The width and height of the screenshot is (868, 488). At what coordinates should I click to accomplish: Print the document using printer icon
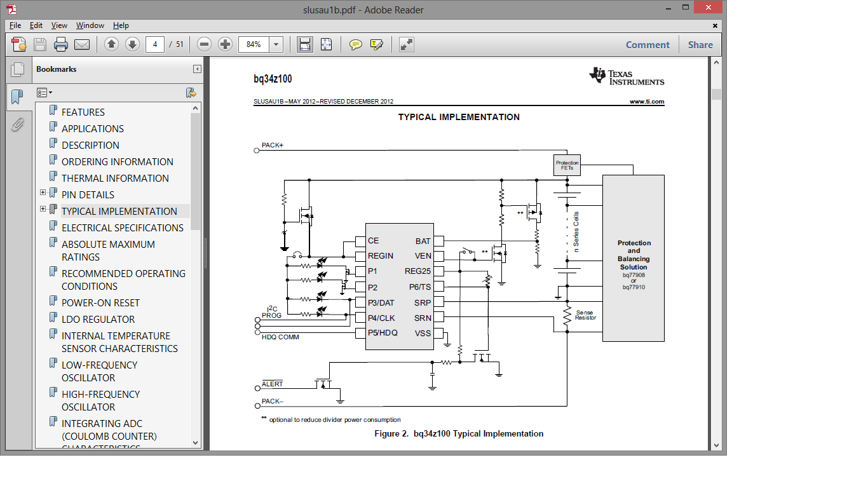pos(61,44)
